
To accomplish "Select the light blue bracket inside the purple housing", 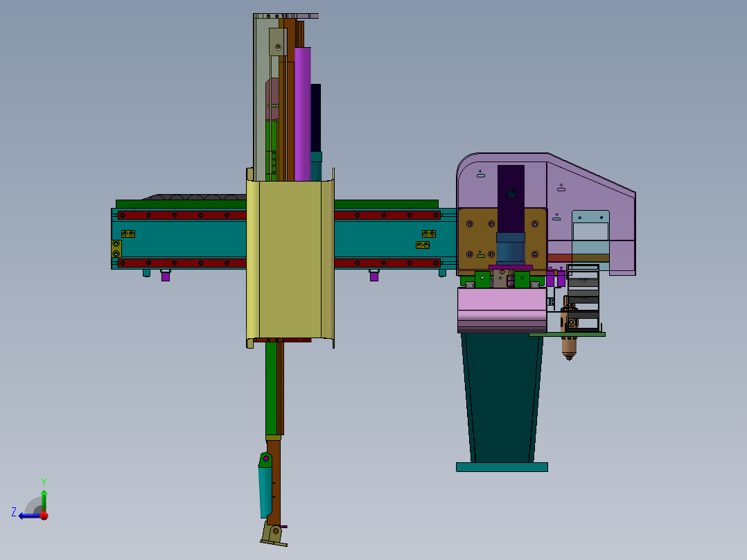I will pos(590,236).
